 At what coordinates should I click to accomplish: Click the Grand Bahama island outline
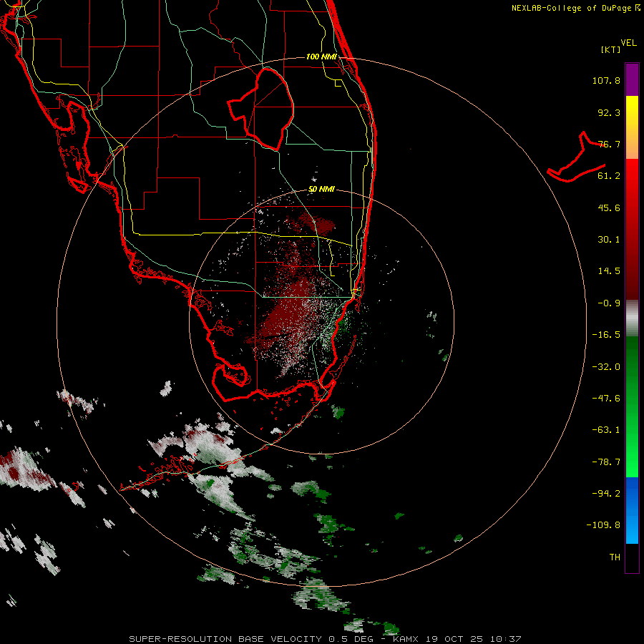(x=577, y=157)
